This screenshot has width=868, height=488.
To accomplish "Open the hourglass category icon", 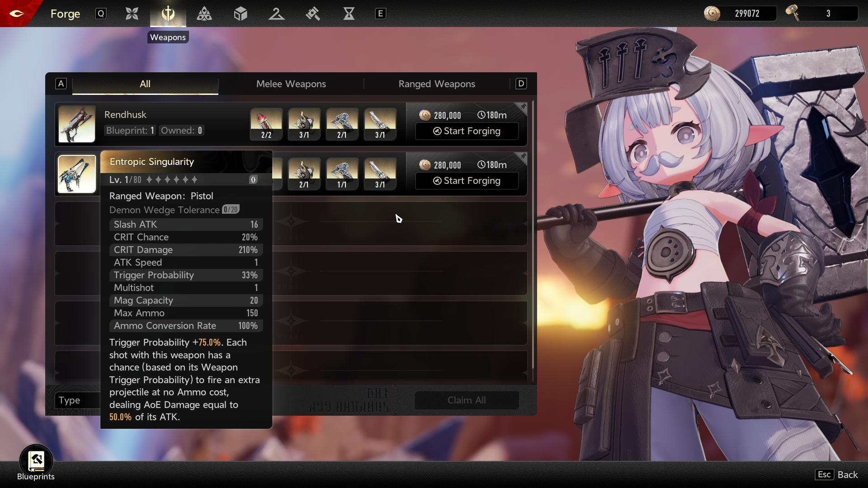I will pos(349,14).
